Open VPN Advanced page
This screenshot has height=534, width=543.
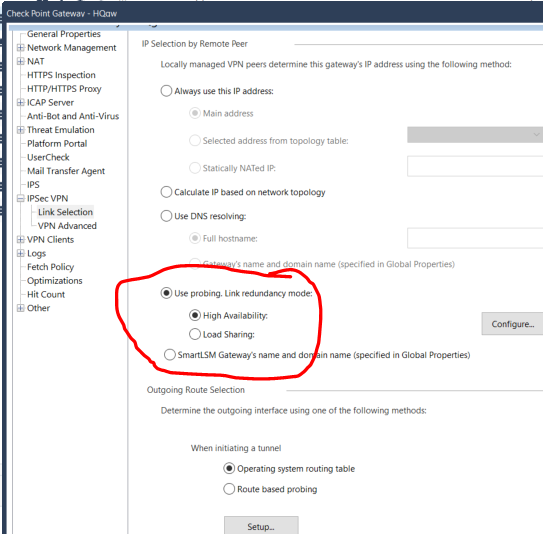click(x=67, y=226)
